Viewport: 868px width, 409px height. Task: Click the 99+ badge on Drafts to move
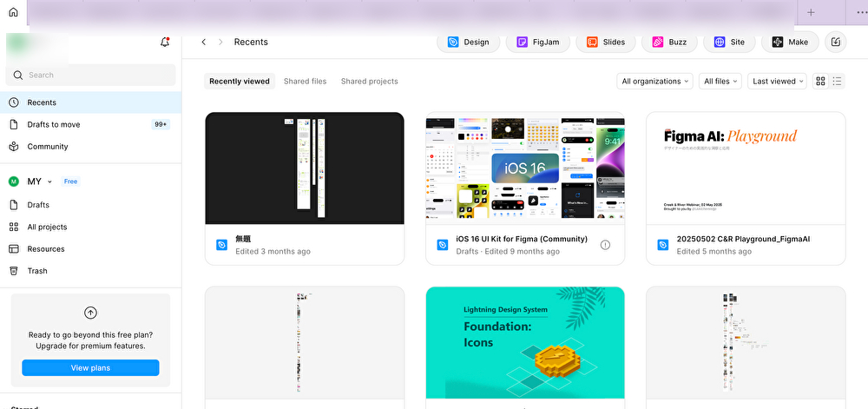click(161, 124)
